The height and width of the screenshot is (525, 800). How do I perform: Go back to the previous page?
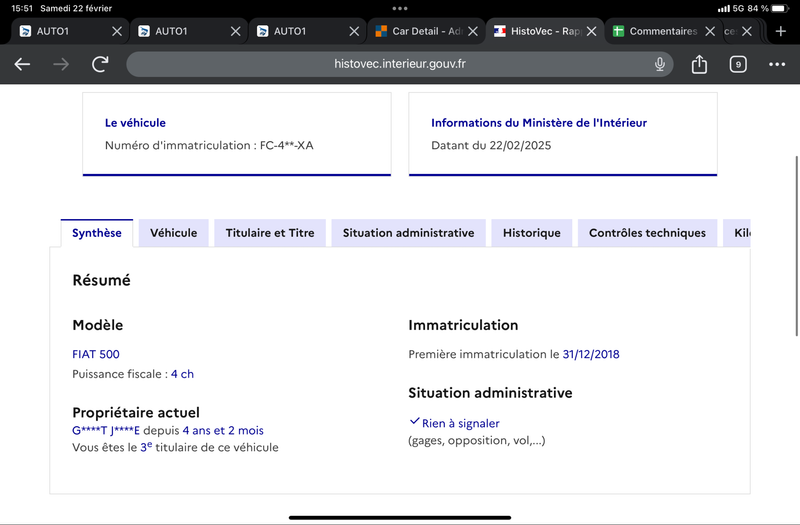click(x=22, y=64)
